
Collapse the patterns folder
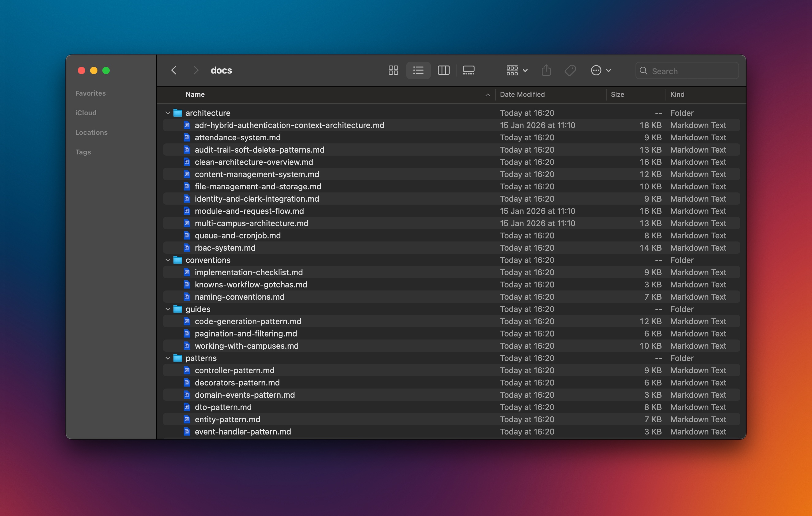click(168, 358)
